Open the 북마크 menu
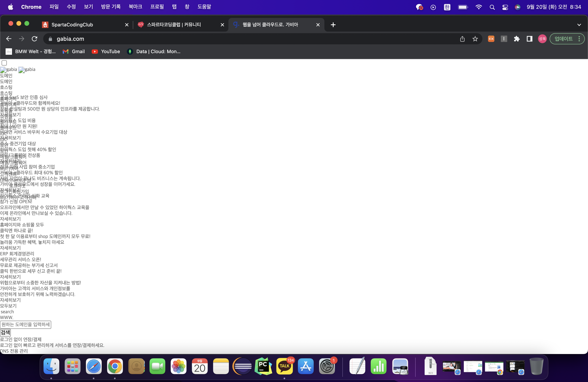This screenshot has height=382, width=588. (135, 7)
